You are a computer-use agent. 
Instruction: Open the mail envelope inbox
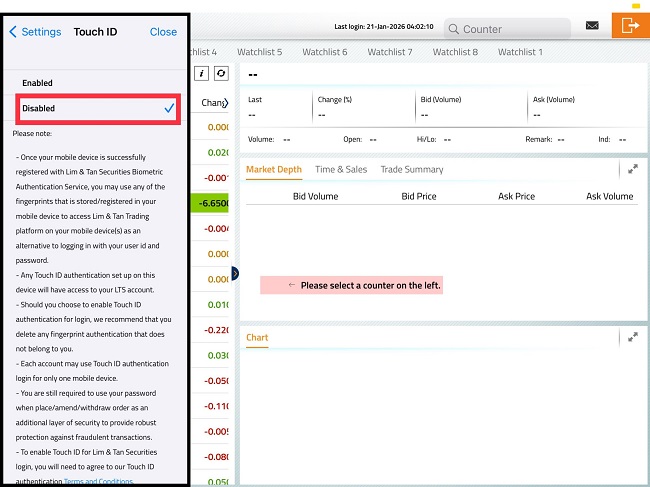[x=592, y=26]
